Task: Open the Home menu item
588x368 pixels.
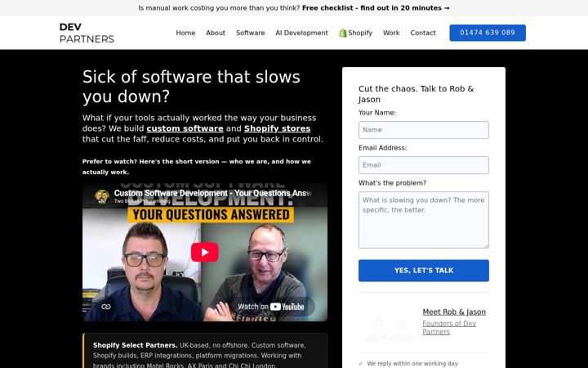Action: coord(185,33)
